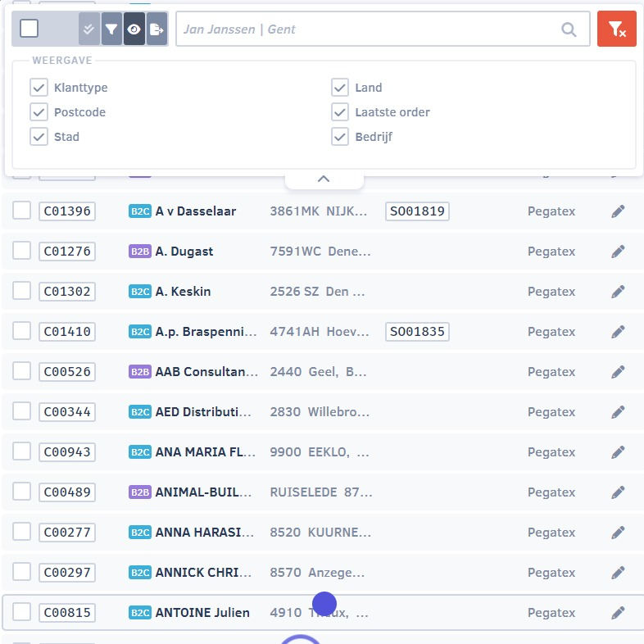Click customer code C00489
This screenshot has height=644, width=644.
(x=67, y=492)
